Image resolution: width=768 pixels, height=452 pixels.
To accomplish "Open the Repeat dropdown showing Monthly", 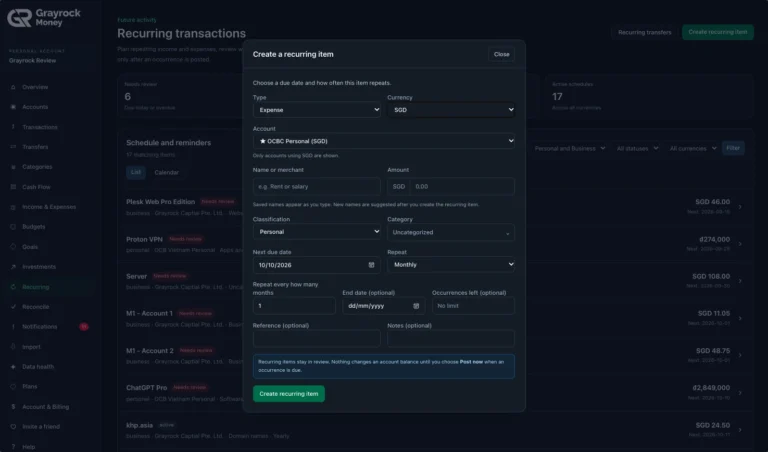I will (x=451, y=264).
